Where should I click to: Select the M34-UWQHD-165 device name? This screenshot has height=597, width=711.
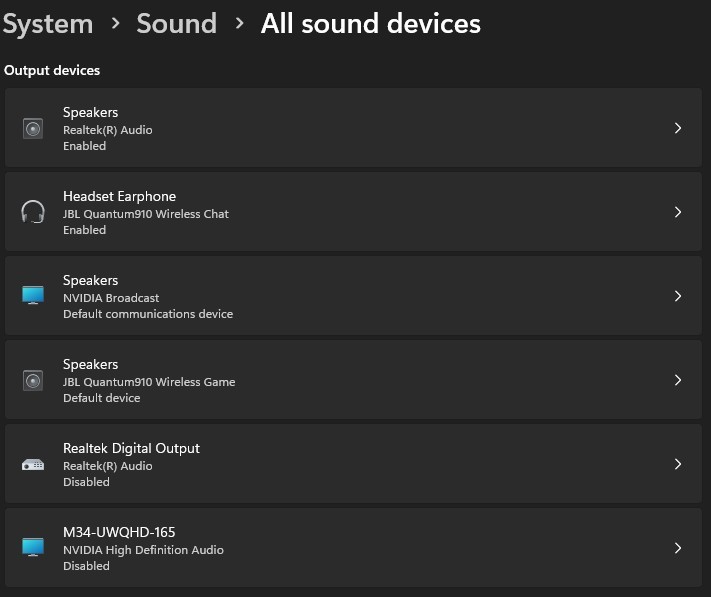119,532
